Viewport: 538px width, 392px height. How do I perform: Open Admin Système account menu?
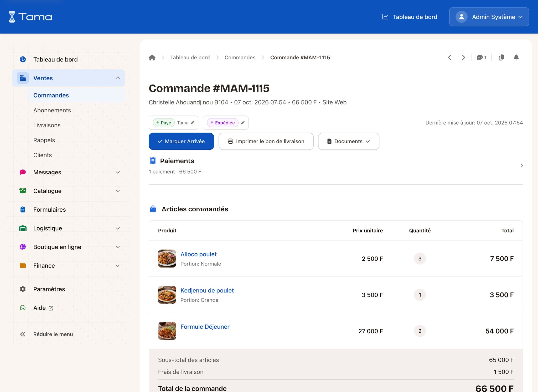click(x=489, y=17)
